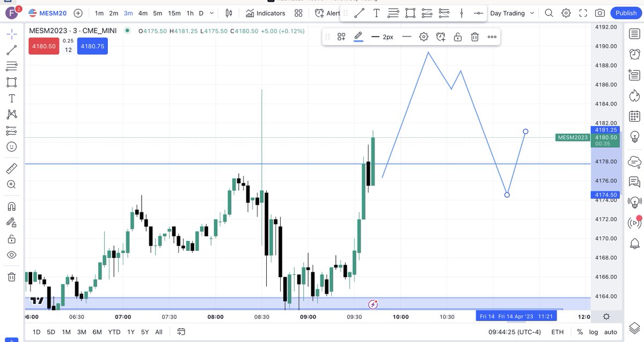
Task: Click the red 4180.50 sell button
Action: [x=44, y=47]
